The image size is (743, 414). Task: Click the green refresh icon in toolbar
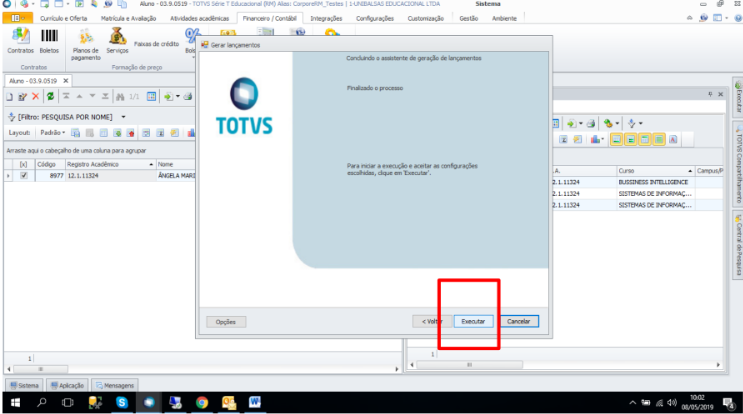click(50, 96)
